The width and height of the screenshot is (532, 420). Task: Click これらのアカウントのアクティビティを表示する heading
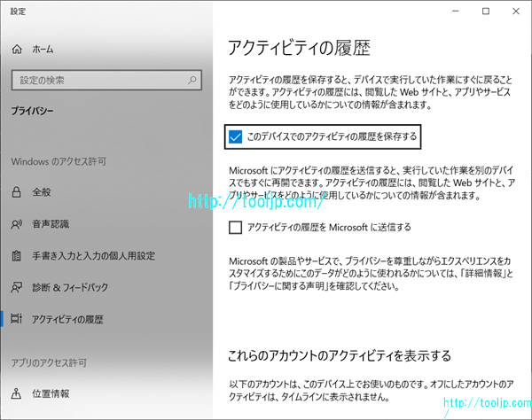pos(340,355)
